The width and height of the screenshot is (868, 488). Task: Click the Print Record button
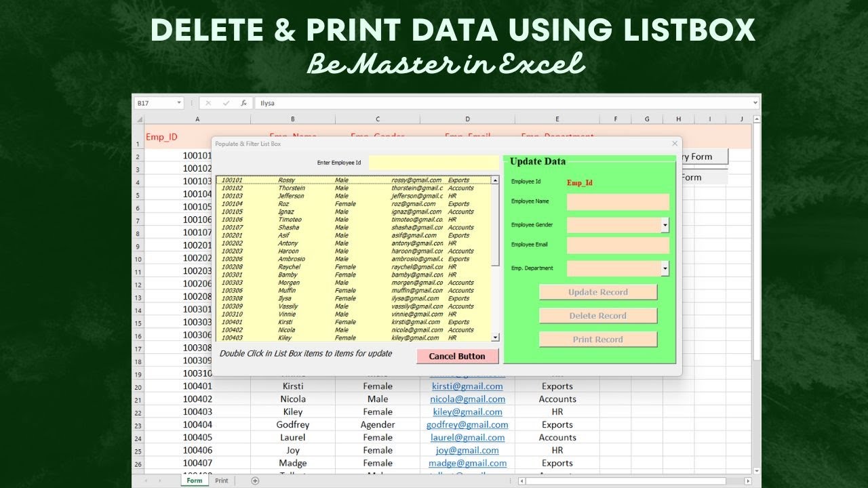(x=598, y=340)
